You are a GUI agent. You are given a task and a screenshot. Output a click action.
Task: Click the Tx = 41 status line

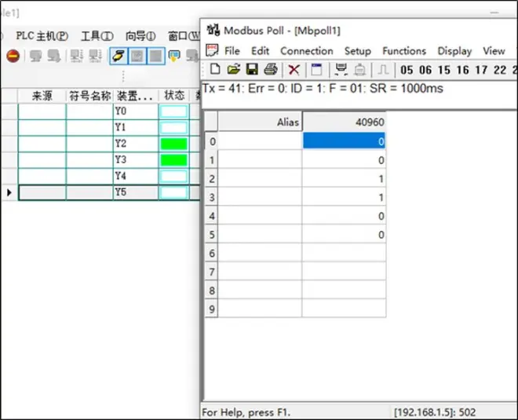[323, 89]
